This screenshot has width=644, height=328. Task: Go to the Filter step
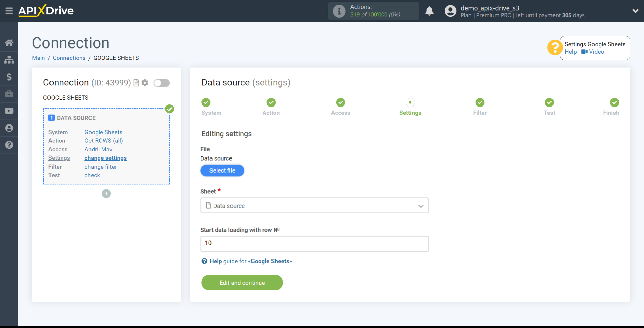point(480,102)
